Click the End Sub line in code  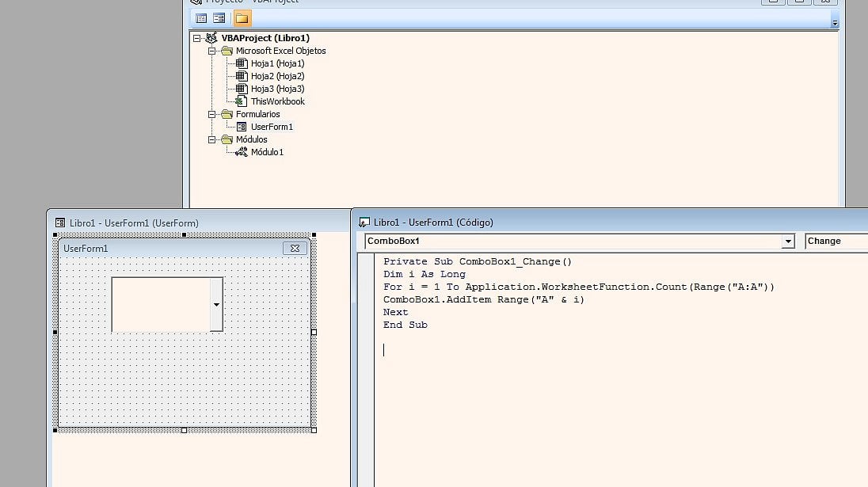coord(405,325)
